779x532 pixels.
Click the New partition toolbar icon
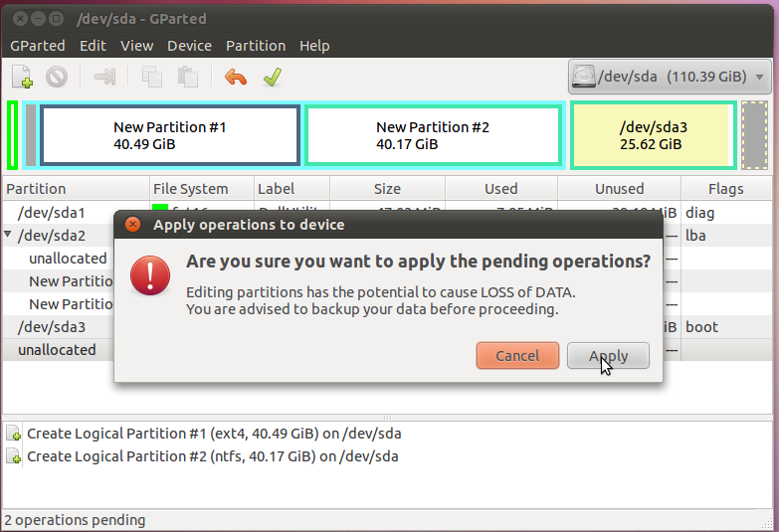(22, 77)
